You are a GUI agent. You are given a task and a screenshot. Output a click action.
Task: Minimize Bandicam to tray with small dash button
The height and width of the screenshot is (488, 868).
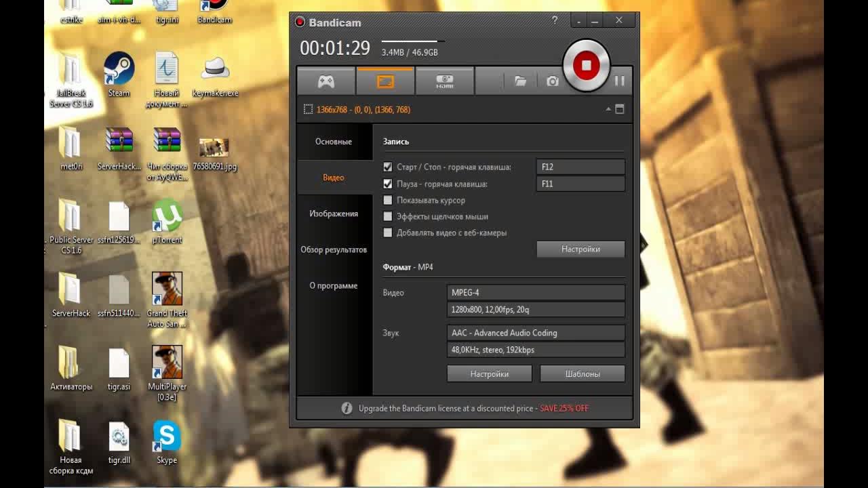579,21
